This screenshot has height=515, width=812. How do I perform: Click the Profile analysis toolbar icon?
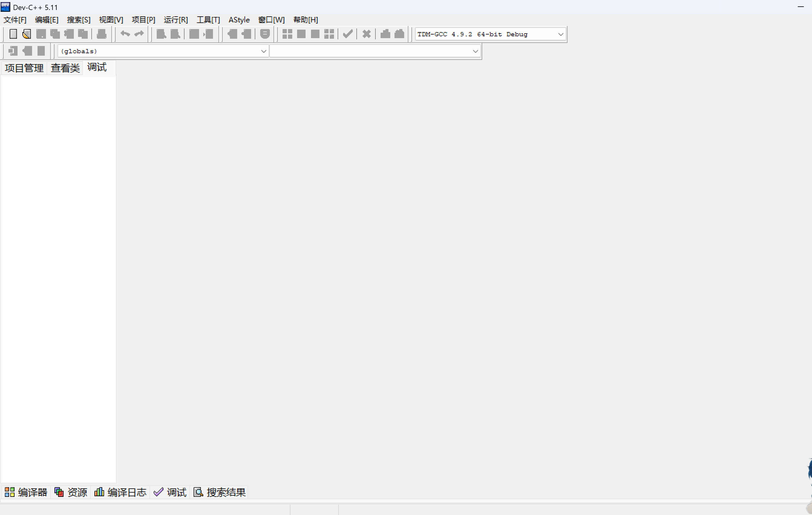pyautogui.click(x=385, y=34)
